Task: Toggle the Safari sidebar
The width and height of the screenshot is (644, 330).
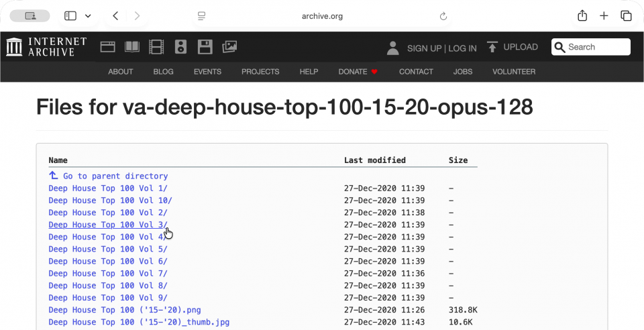Action: (x=70, y=16)
